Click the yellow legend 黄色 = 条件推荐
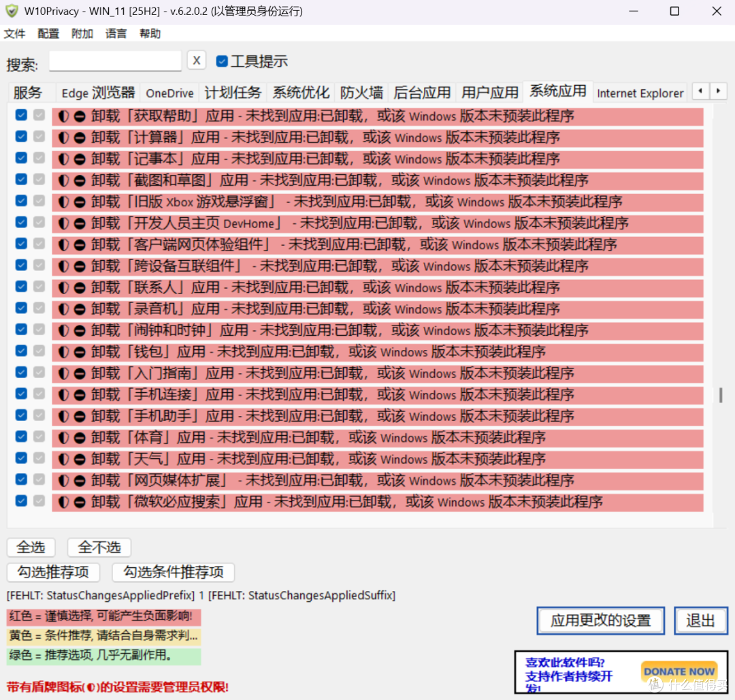The width and height of the screenshot is (735, 700). point(103,636)
